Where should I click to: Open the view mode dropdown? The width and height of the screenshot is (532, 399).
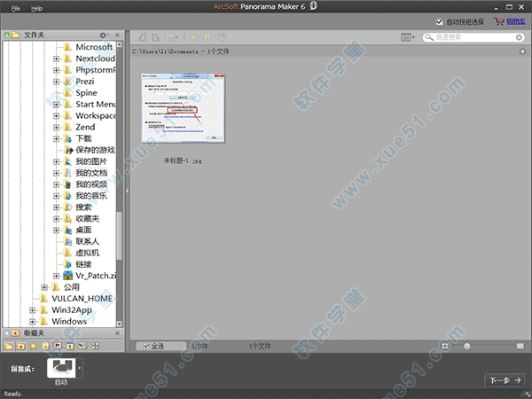(x=408, y=37)
